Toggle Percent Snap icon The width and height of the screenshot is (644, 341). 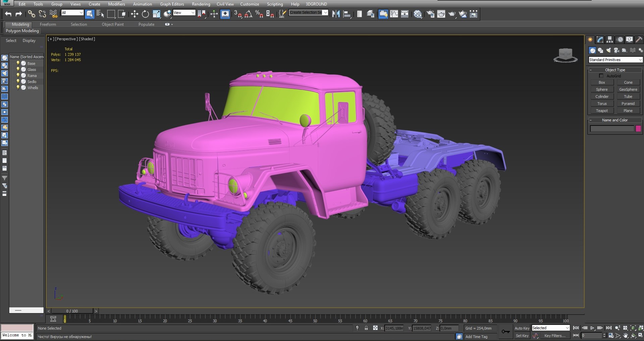coord(259,14)
